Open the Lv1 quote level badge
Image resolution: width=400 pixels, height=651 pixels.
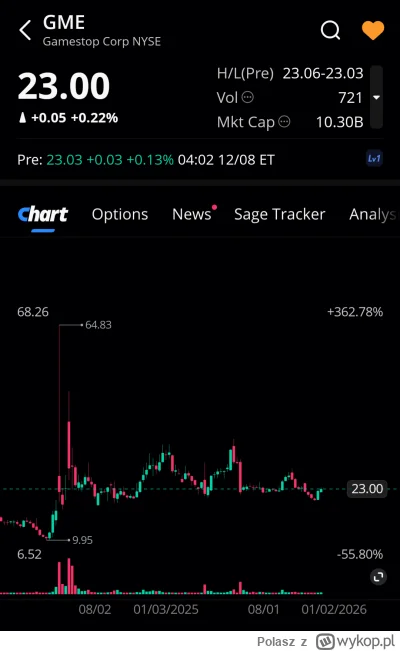point(374,159)
